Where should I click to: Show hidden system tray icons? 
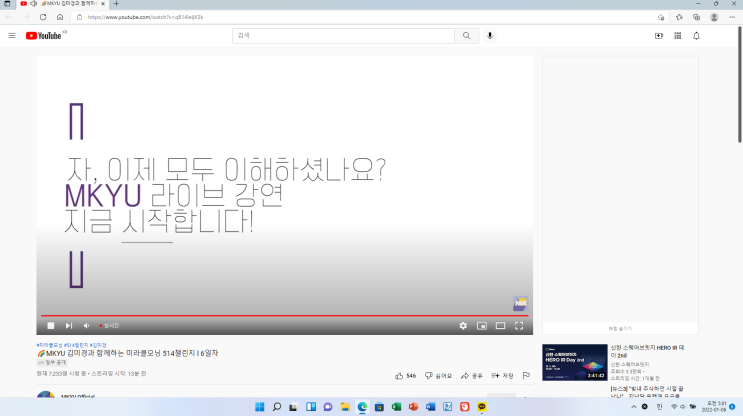coord(634,407)
